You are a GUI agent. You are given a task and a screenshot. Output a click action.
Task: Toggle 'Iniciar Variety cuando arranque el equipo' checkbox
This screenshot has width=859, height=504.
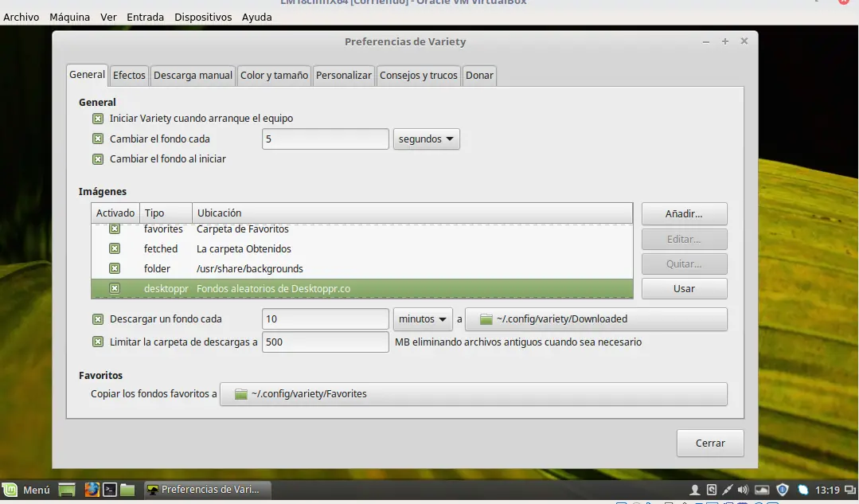tap(97, 119)
